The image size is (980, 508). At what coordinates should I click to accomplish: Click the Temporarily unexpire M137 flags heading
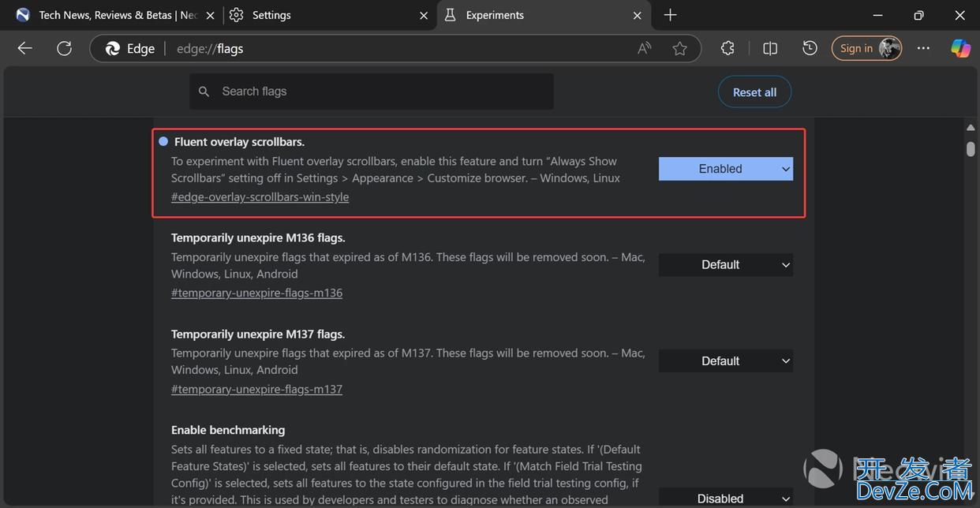[258, 334]
